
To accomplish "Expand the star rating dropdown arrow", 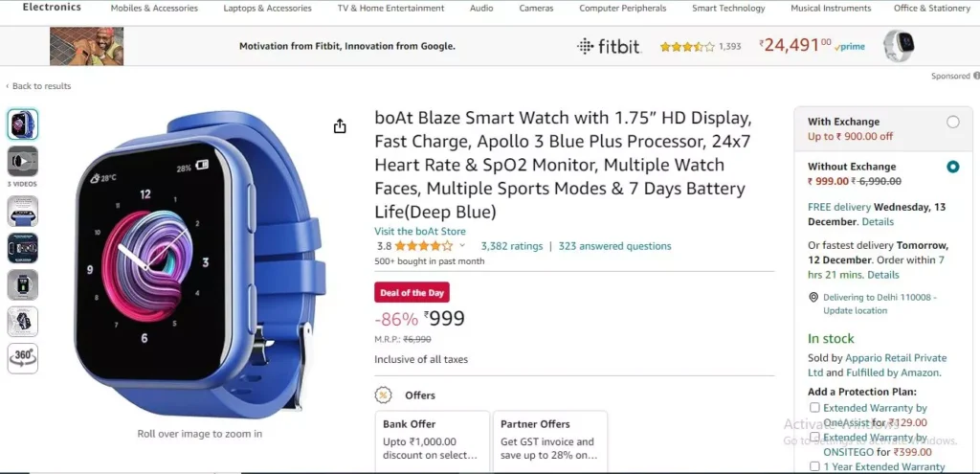I will tap(462, 246).
